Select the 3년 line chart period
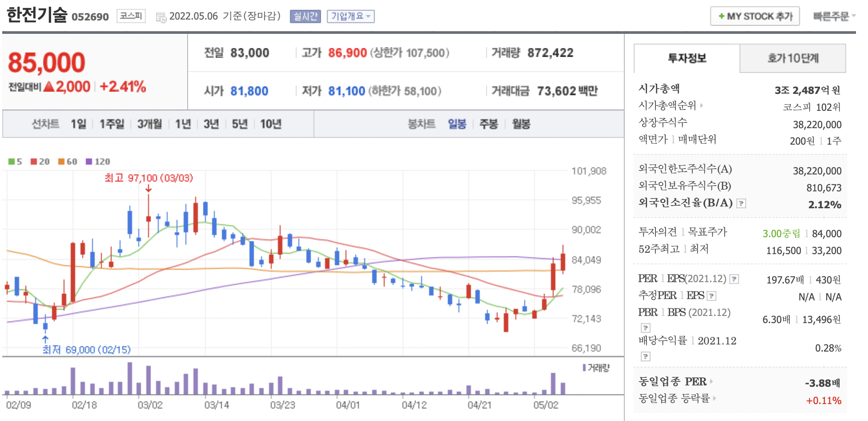The image size is (868, 421). (x=211, y=124)
